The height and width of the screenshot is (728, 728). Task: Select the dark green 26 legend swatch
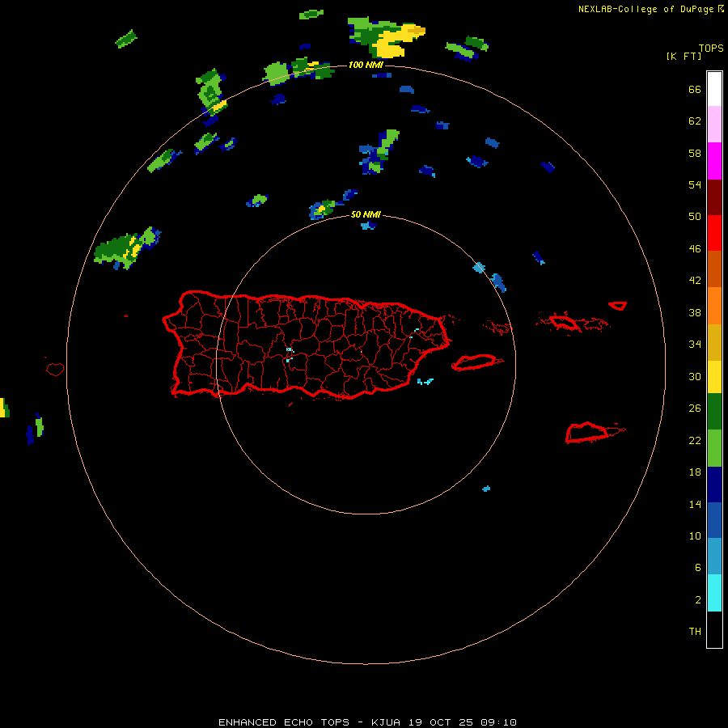pyautogui.click(x=714, y=412)
